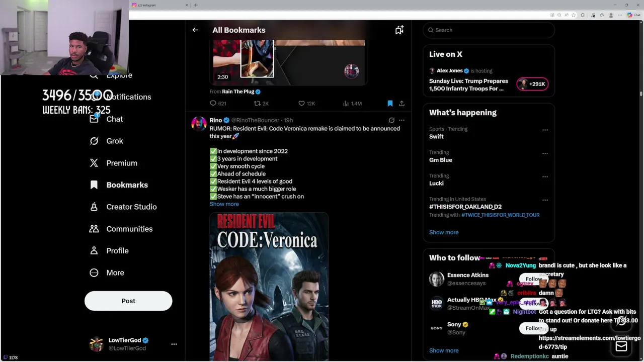Open the Chat menu item

(x=106, y=119)
